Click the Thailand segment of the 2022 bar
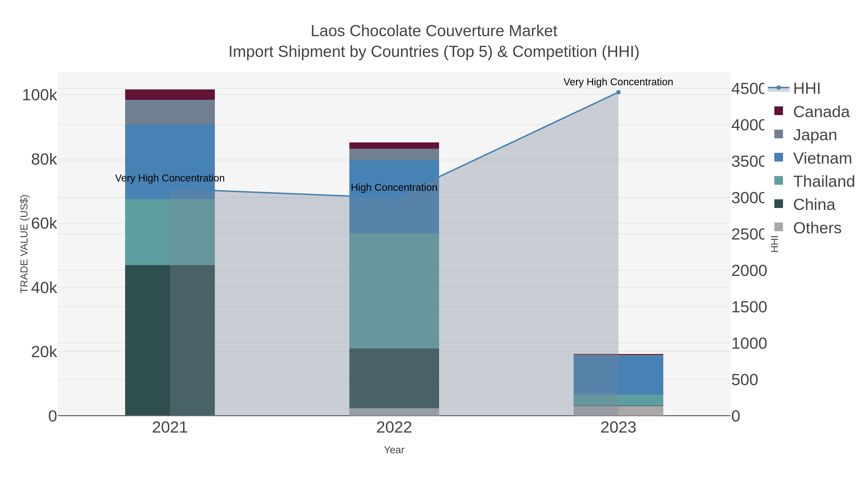The image size is (868, 488). coord(394,291)
